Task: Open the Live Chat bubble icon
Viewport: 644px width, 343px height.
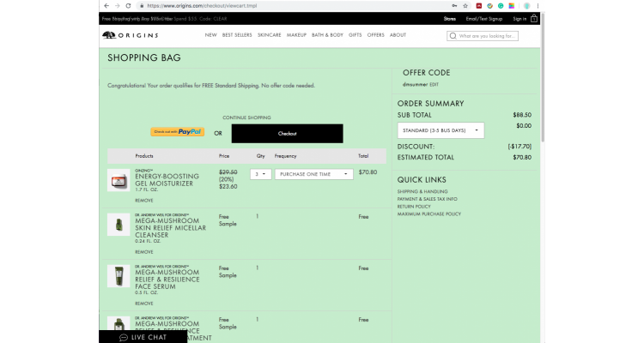Action: coord(124,337)
